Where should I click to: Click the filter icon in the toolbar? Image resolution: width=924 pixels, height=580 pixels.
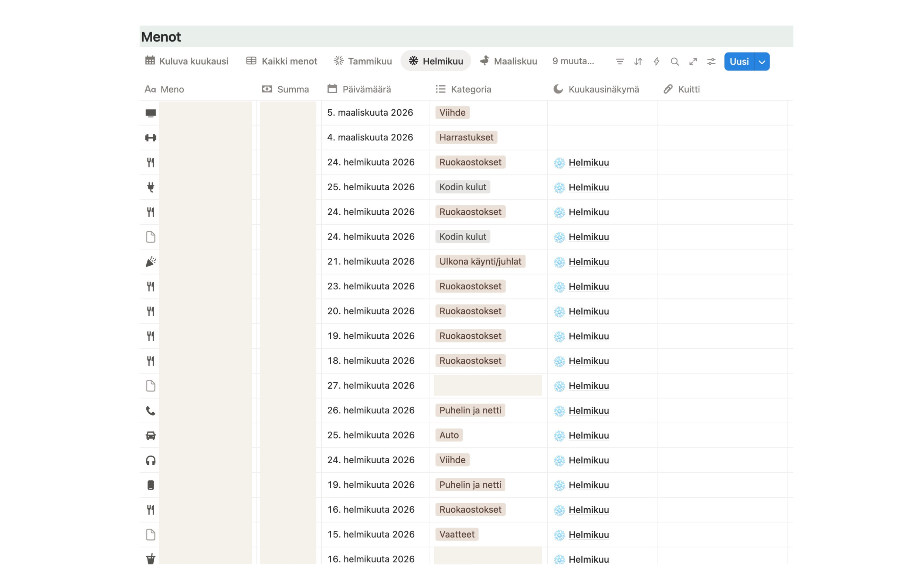click(620, 61)
